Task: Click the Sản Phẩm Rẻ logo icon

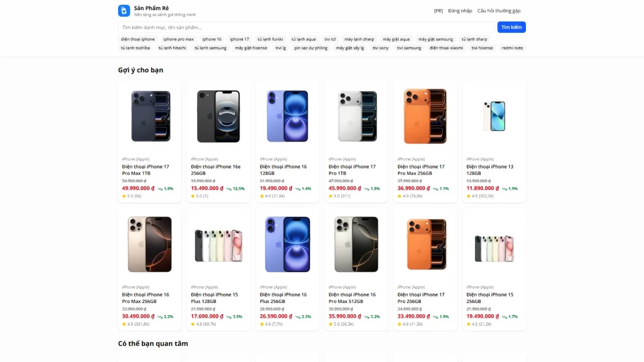Action: (x=124, y=11)
